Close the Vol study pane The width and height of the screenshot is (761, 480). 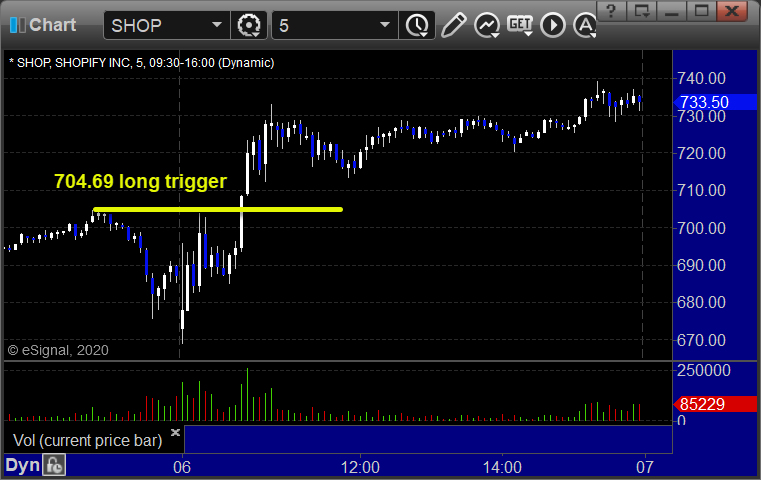tap(175, 432)
